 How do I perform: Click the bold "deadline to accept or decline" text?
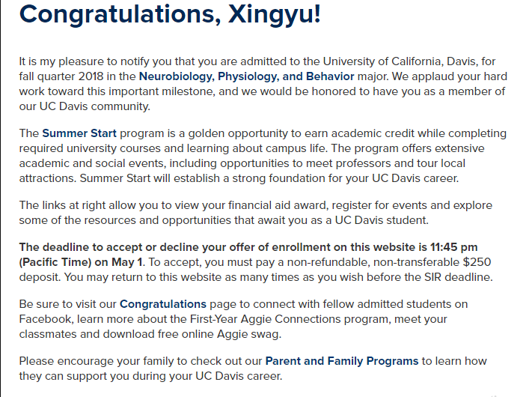pos(141,247)
